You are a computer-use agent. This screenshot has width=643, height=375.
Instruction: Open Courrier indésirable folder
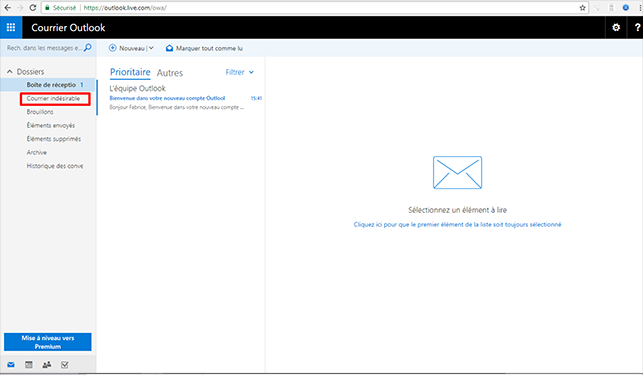point(53,98)
